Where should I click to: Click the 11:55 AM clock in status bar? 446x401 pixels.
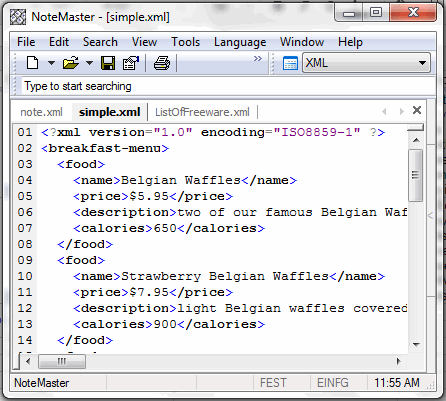397,383
